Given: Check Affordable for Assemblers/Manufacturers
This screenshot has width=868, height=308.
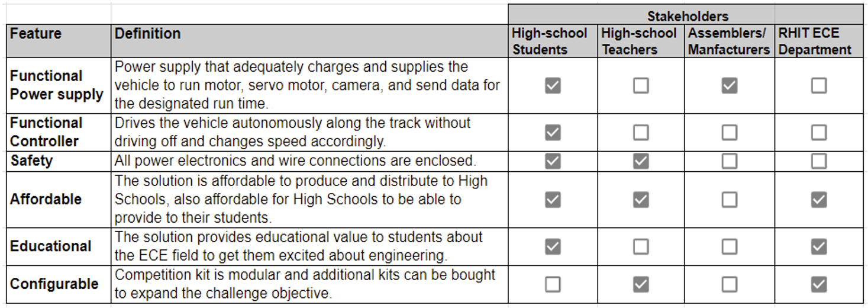Looking at the screenshot, I should (729, 200).
